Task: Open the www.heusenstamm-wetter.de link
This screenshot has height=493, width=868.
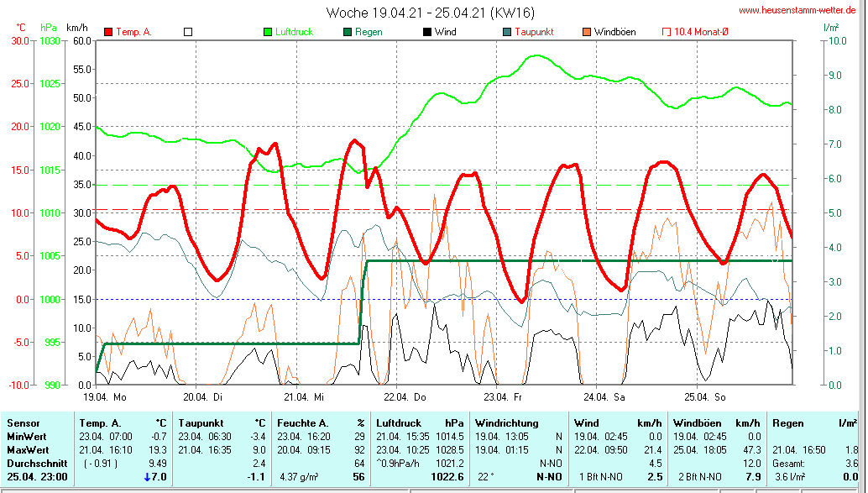Action: tap(797, 10)
